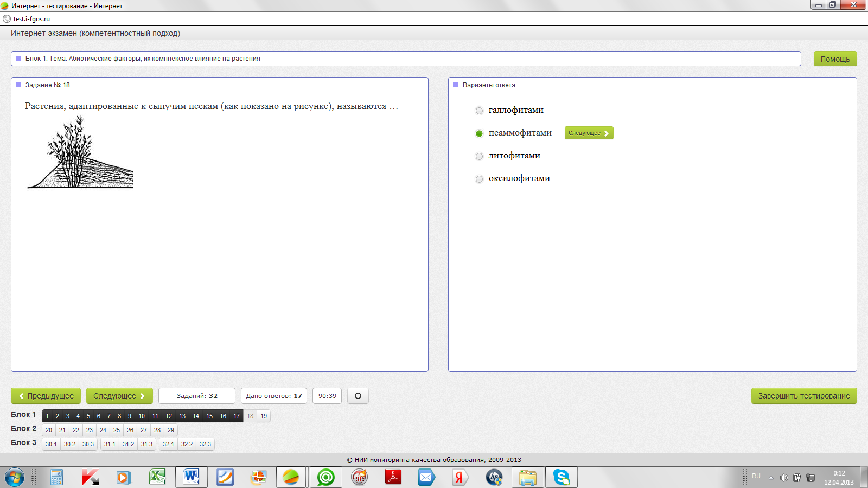
Task: Open question 31.2 in Блок 3
Action: point(128,444)
